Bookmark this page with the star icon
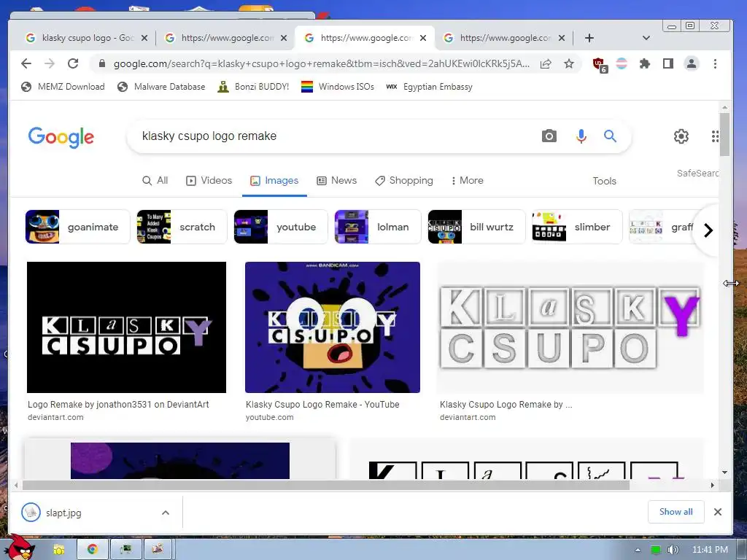 [569, 63]
